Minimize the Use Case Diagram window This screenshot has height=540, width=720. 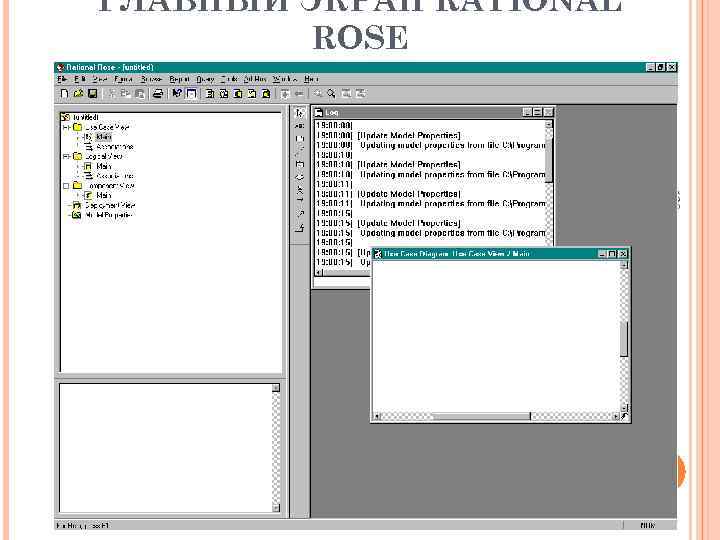coord(602,253)
